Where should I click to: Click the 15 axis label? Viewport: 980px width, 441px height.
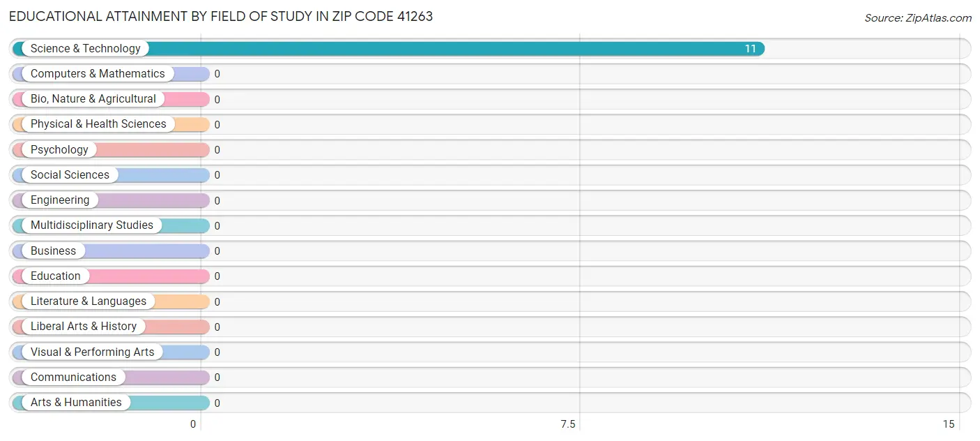[949, 424]
